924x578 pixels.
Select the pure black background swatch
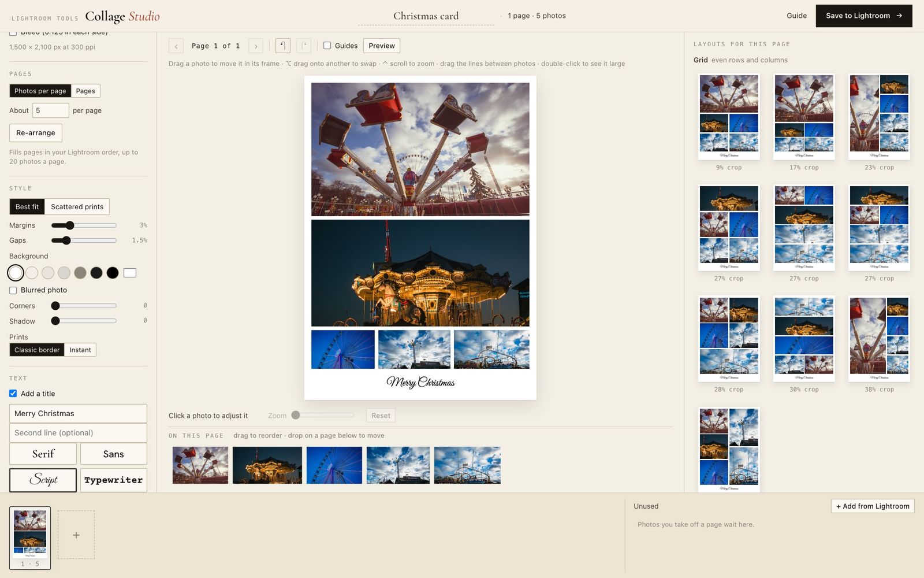tap(113, 273)
